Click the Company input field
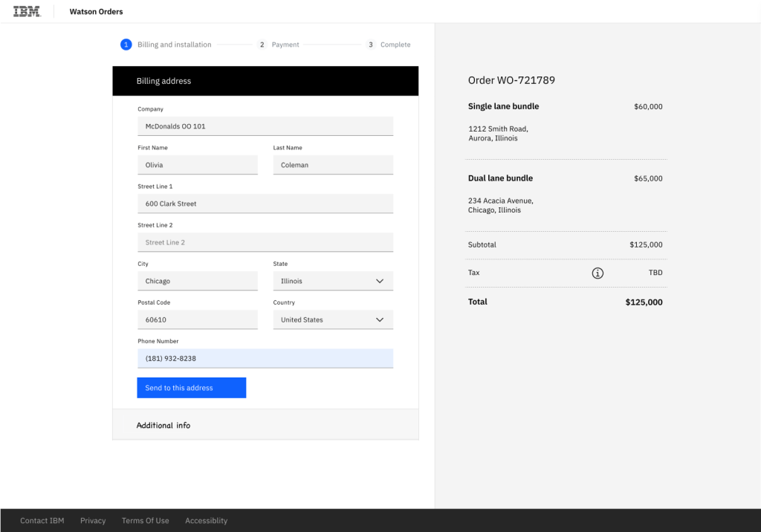 (265, 126)
